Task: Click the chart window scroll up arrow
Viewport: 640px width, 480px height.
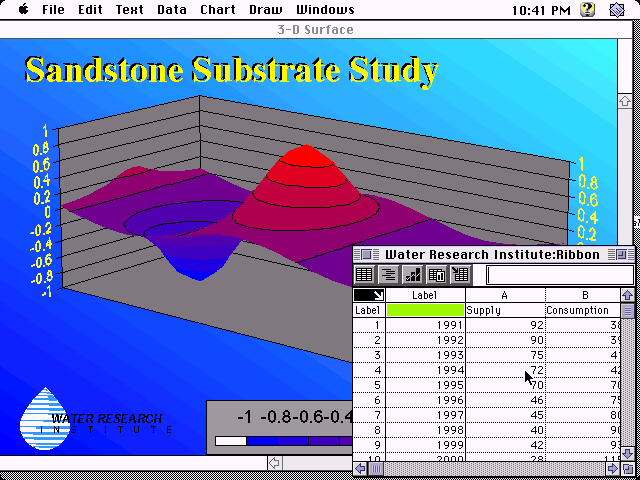Action: [624, 101]
